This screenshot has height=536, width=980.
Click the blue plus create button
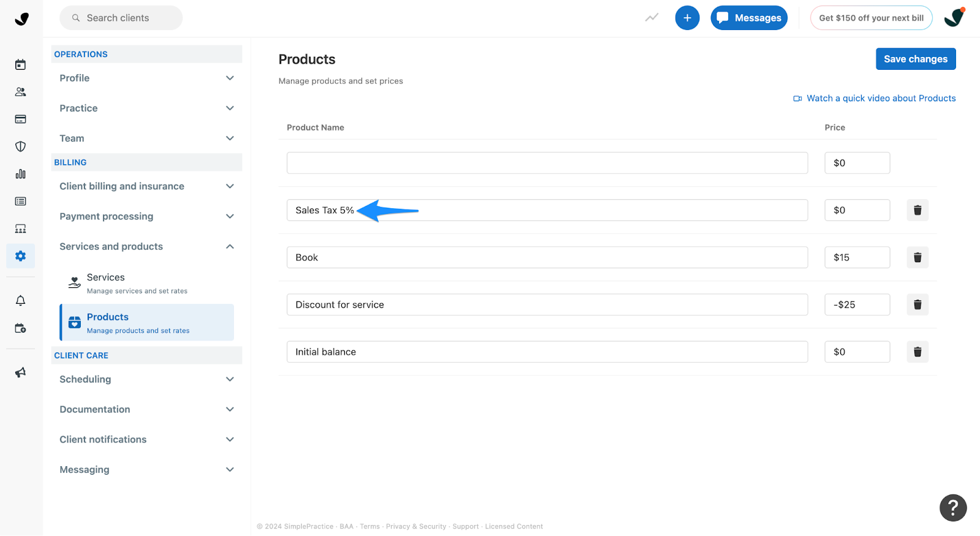(x=687, y=18)
